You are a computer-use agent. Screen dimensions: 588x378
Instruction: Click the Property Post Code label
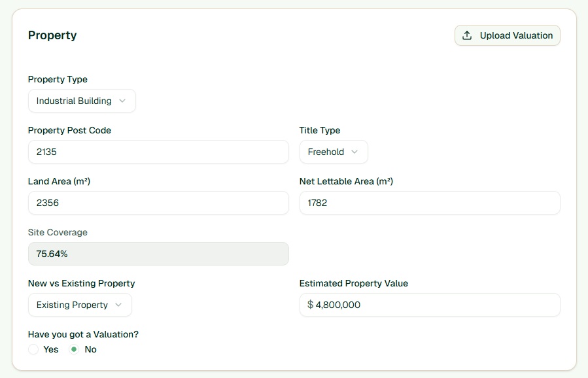69,130
